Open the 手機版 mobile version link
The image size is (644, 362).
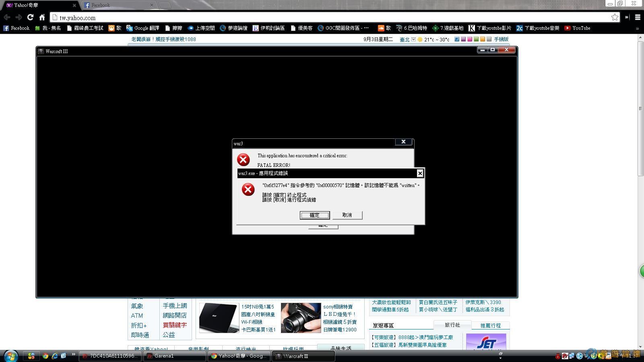coord(501,39)
